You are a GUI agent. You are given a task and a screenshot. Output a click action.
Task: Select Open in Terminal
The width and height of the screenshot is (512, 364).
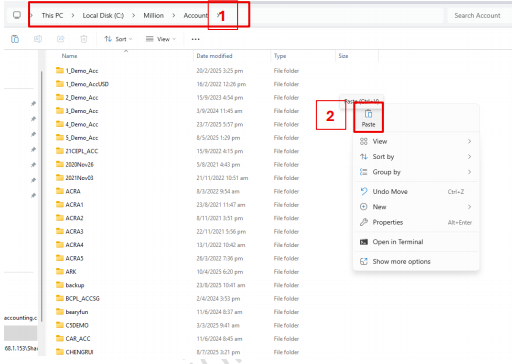(416, 242)
